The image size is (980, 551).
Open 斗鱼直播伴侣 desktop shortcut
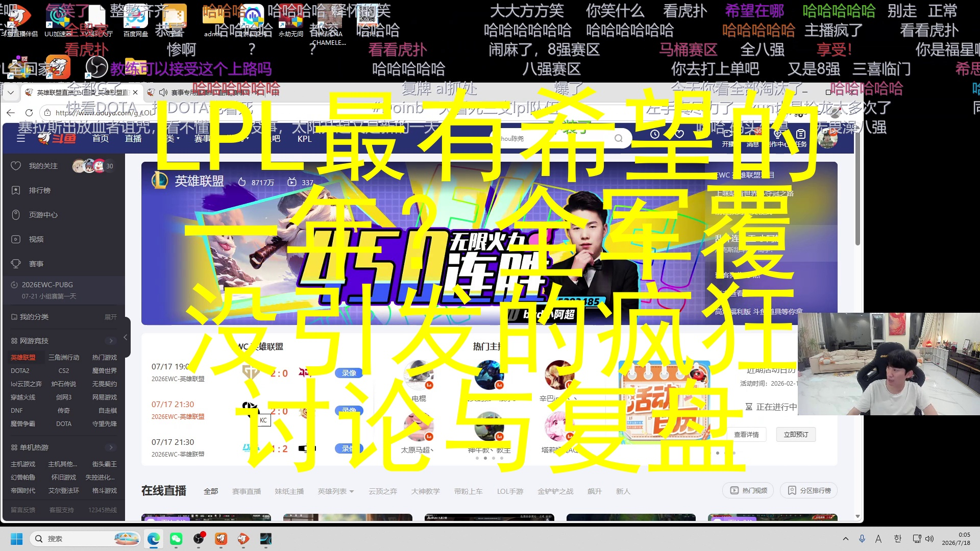pyautogui.click(x=19, y=20)
